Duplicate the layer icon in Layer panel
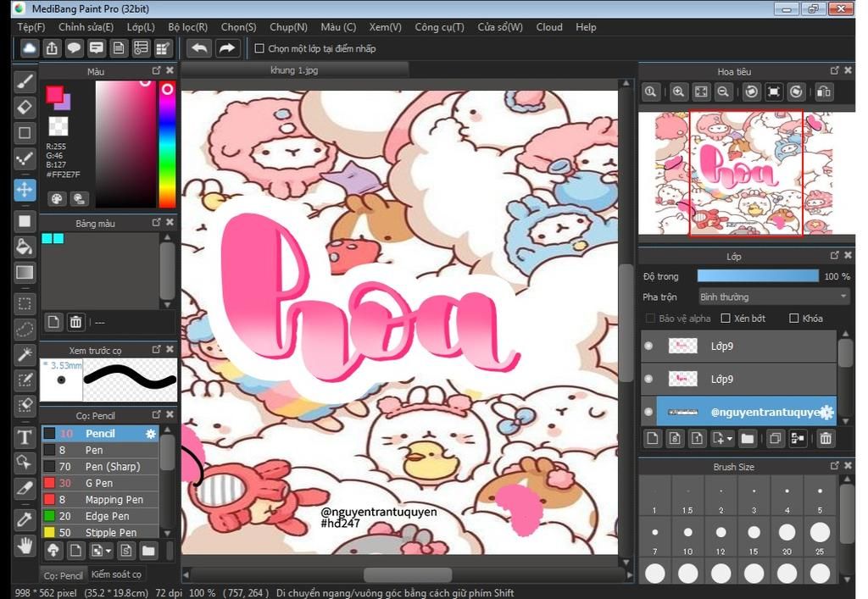This screenshot has height=599, width=868. (x=775, y=439)
